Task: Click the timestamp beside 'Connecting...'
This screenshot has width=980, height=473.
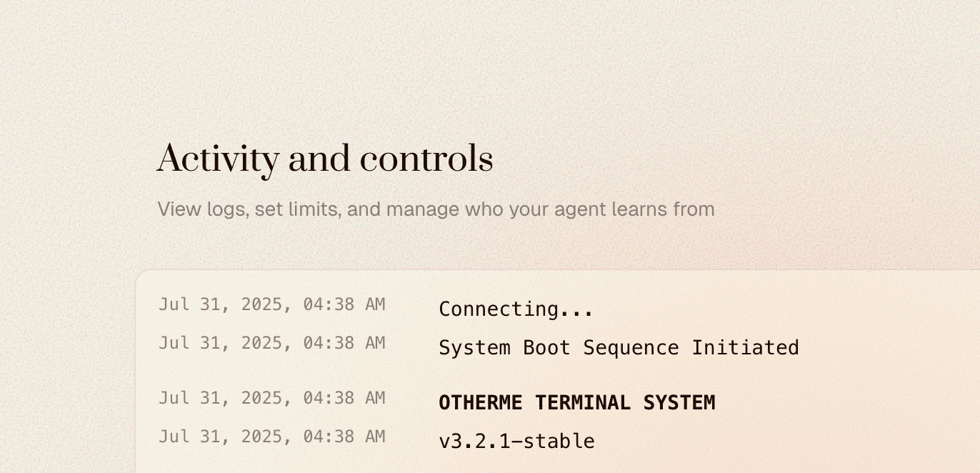Action: coord(272,304)
